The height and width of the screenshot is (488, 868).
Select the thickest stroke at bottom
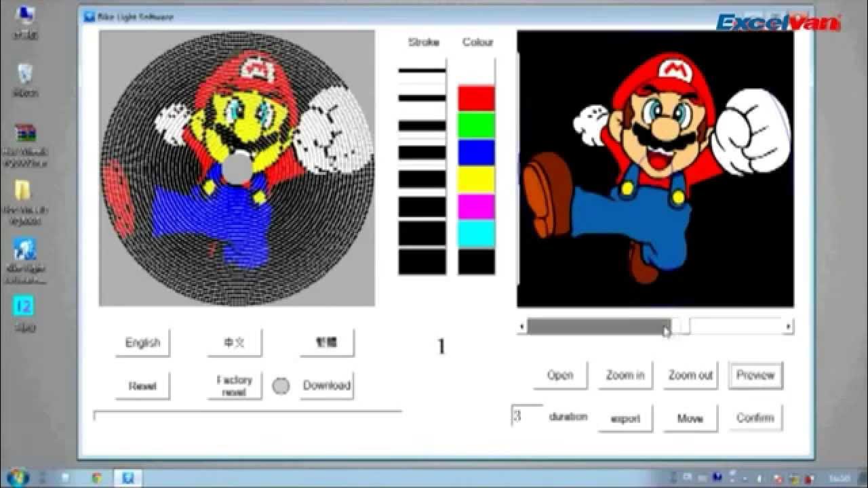422,262
